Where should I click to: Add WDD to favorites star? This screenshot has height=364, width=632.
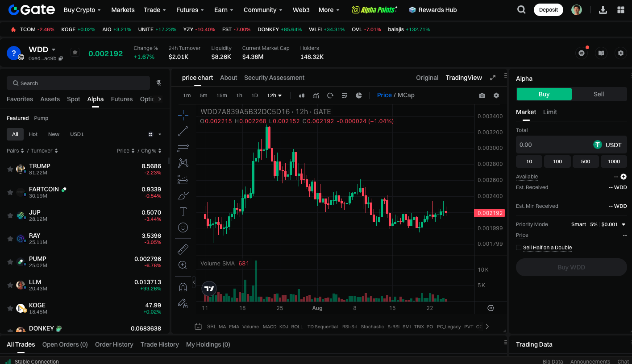point(75,53)
